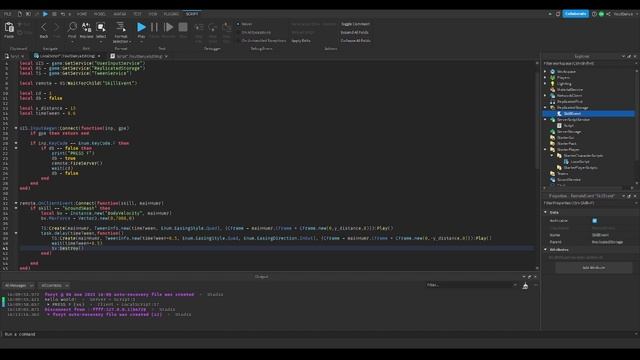Select the StarterPack folder
The width and height of the screenshot is (640, 360).
tap(567, 144)
